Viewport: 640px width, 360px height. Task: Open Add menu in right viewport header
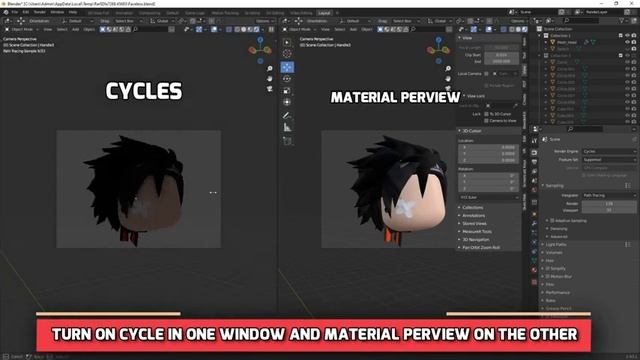click(x=353, y=29)
